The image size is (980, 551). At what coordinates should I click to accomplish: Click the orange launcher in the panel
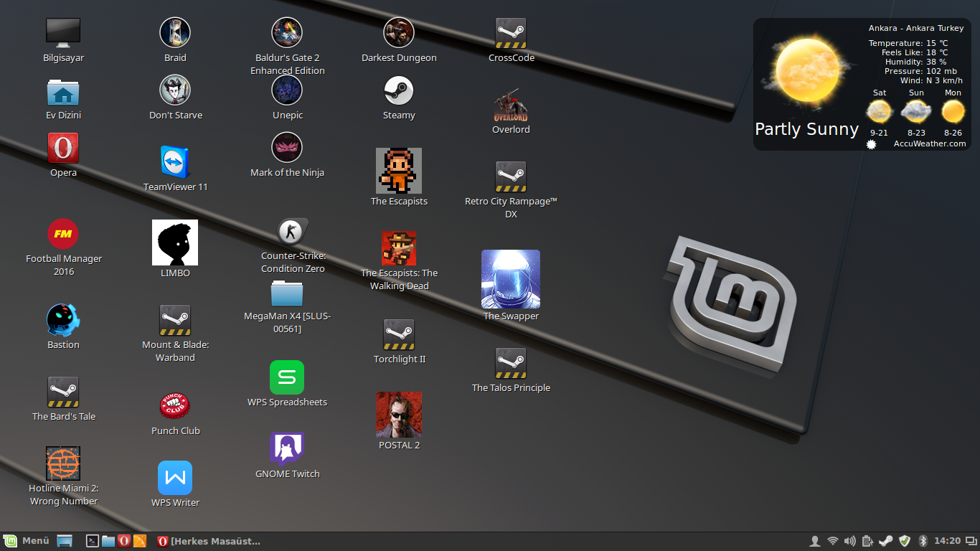[140, 541]
